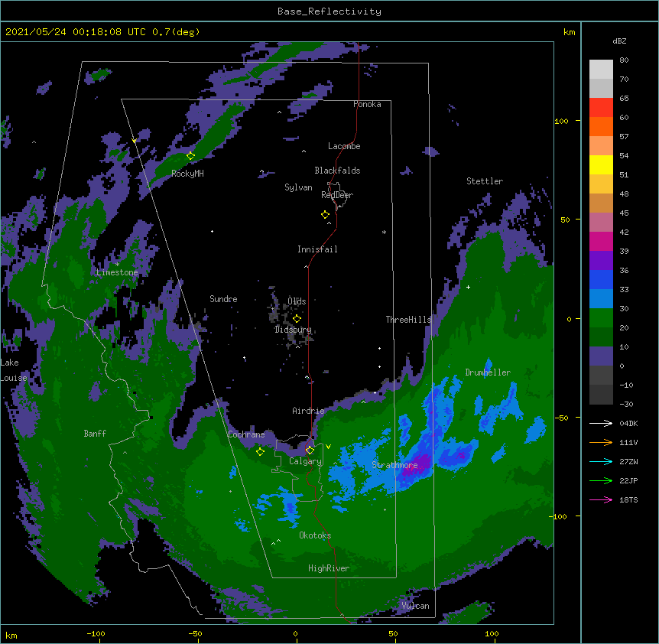Click the Lacombe map label

(344, 146)
